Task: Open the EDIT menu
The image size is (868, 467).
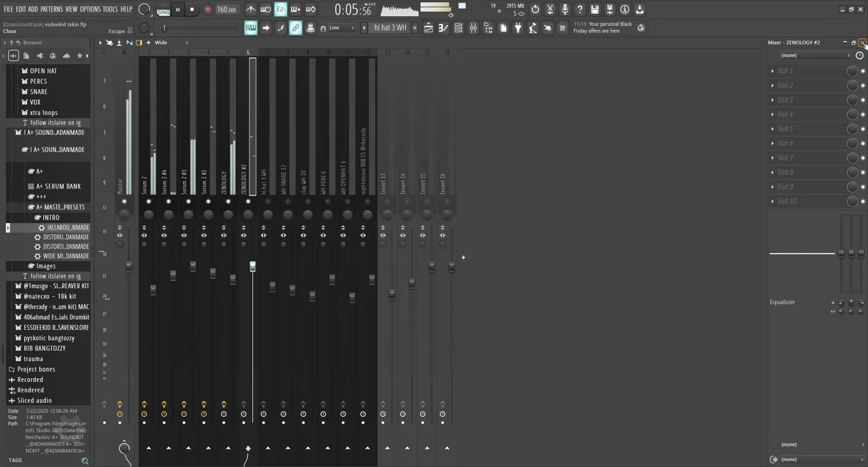Action: pos(21,9)
